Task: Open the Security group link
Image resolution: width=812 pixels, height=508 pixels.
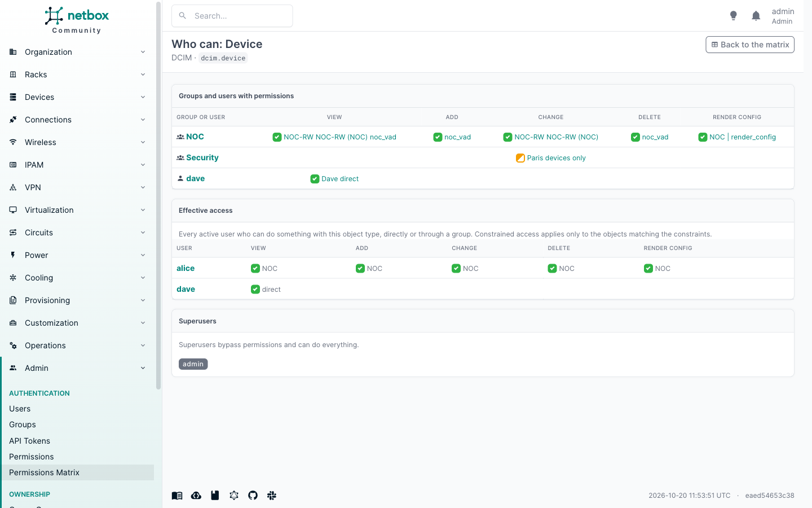Action: pos(202,158)
